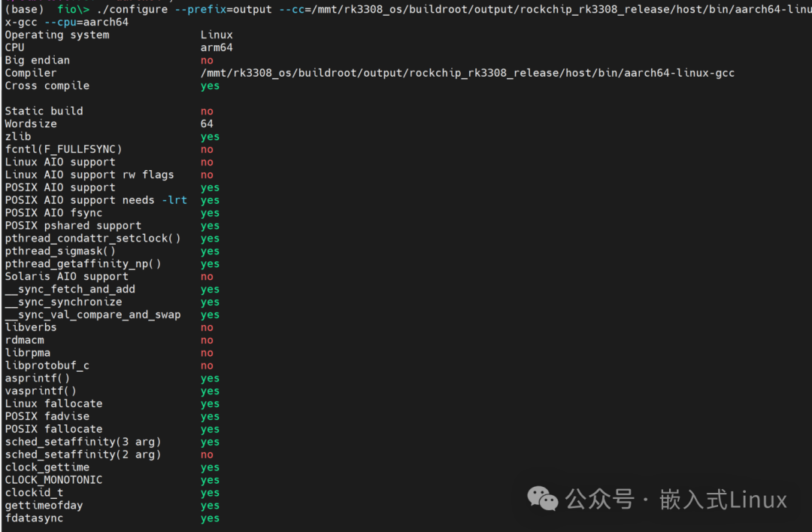This screenshot has width=812, height=532.
Task: Click the "yes" value next to fdatasync
Action: pos(210,518)
